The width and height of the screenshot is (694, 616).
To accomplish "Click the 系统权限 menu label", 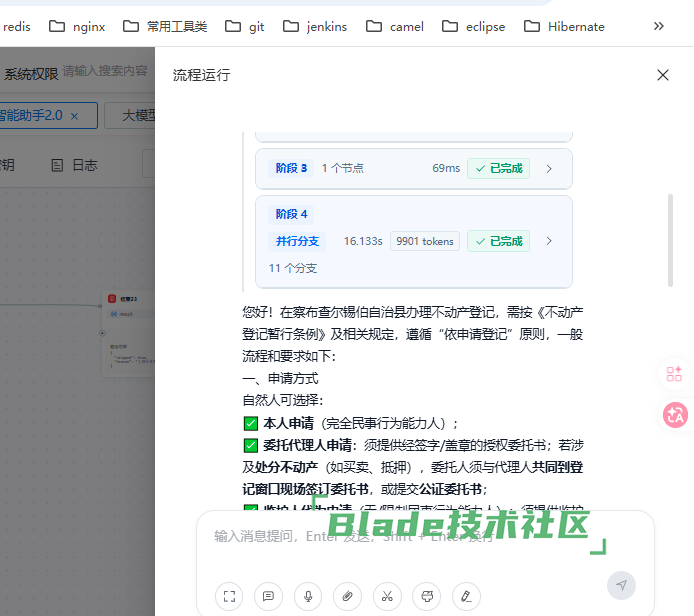I will pyautogui.click(x=31, y=74).
